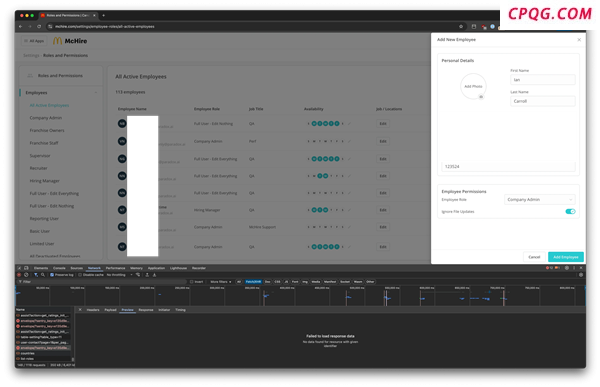Click the network timeline overview bar

300,296
